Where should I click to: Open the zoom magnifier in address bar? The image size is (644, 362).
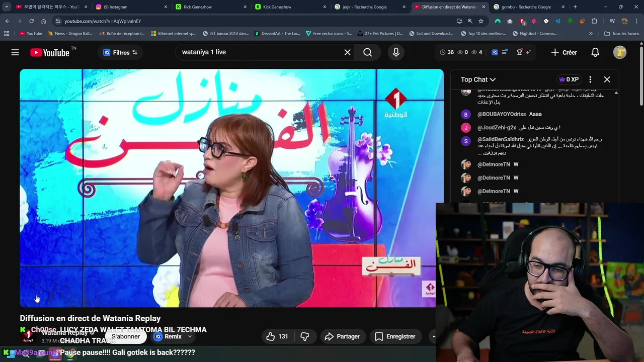coord(470,21)
